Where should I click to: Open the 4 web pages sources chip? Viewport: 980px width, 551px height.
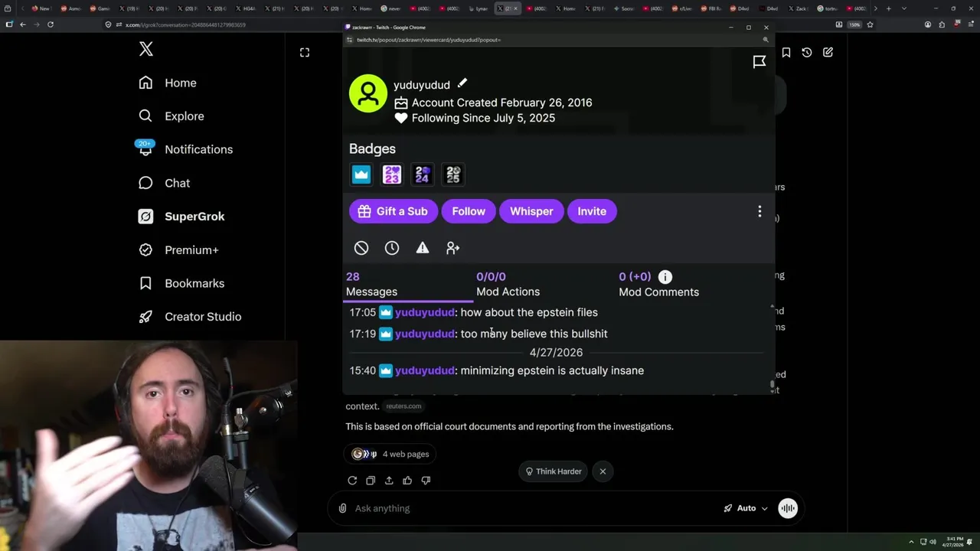coord(390,454)
